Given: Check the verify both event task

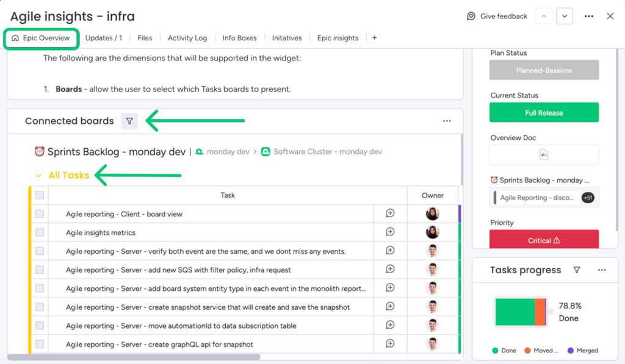Looking at the screenshot, I should (40, 251).
